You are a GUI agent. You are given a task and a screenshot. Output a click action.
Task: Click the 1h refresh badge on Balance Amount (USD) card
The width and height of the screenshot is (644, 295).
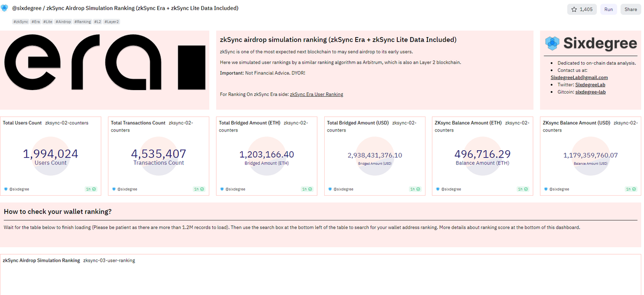(x=631, y=189)
